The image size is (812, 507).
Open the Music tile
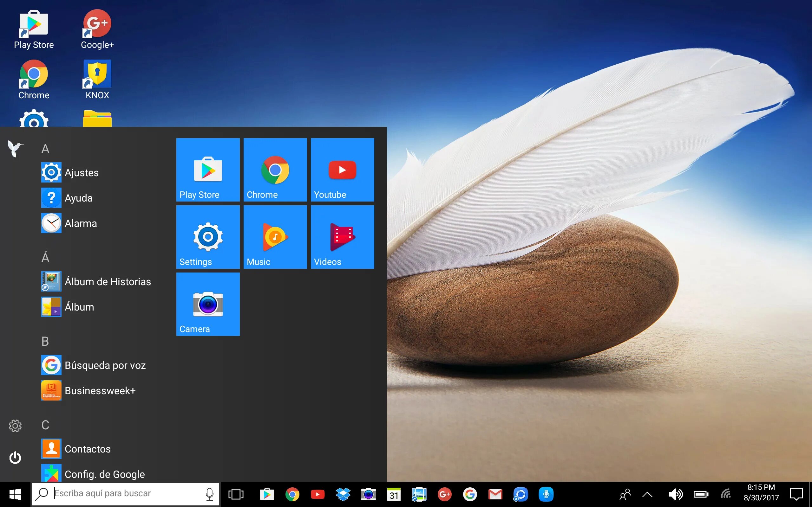click(x=275, y=237)
